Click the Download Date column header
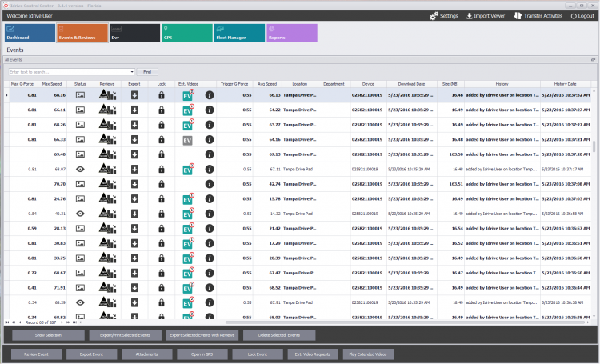This screenshot has width=600, height=364. coord(411,83)
